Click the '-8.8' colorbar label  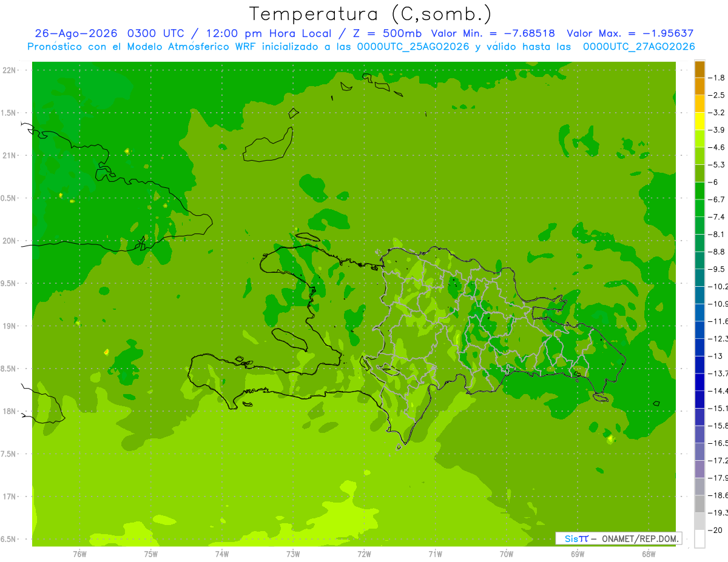[717, 252]
